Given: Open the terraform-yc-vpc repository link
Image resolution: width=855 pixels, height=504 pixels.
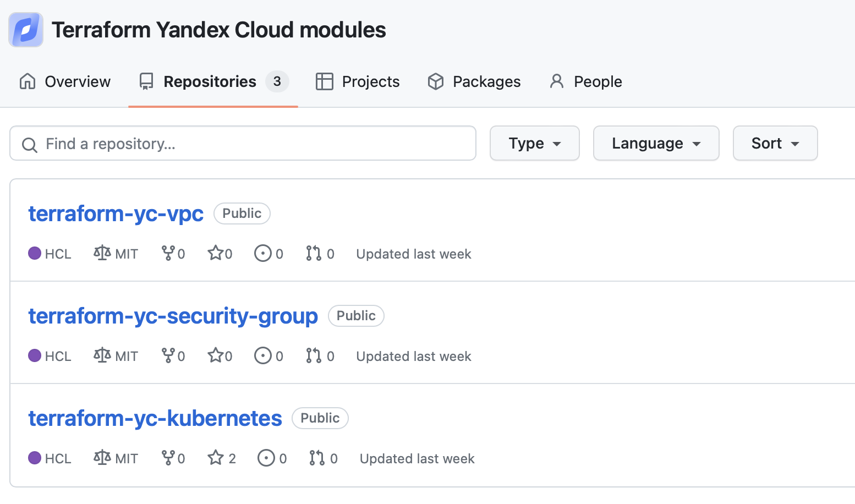Looking at the screenshot, I should [116, 213].
